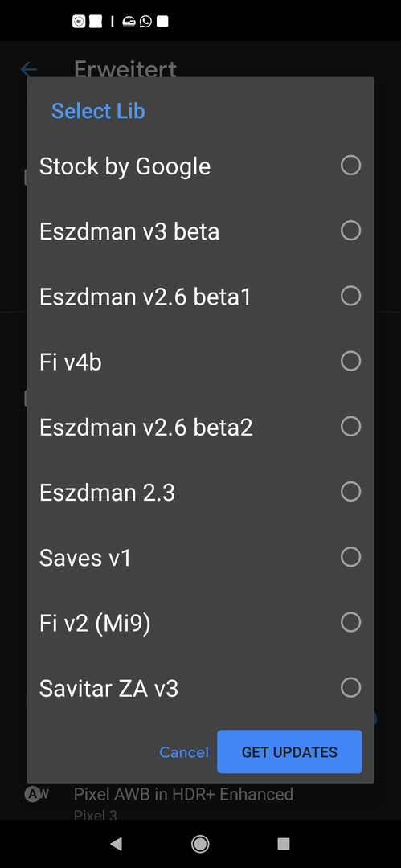Screen dimensions: 401x868
Task: Select Eszdman v2.6 beta2 radio button
Action: (x=350, y=427)
